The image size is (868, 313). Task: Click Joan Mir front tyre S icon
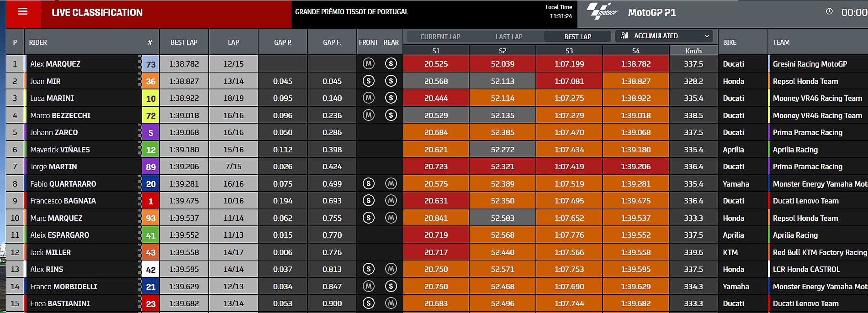369,81
